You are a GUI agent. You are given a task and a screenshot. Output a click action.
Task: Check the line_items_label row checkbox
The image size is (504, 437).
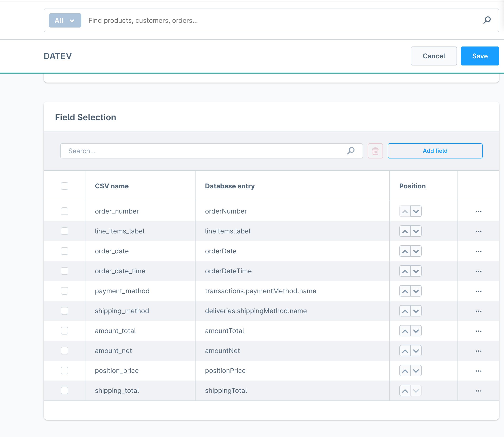(x=64, y=231)
